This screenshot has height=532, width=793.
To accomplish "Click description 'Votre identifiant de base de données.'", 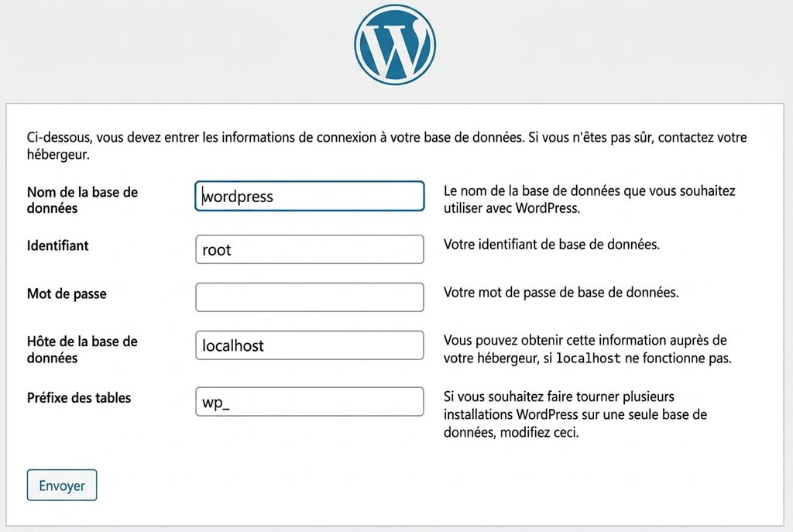I will click(x=551, y=245).
